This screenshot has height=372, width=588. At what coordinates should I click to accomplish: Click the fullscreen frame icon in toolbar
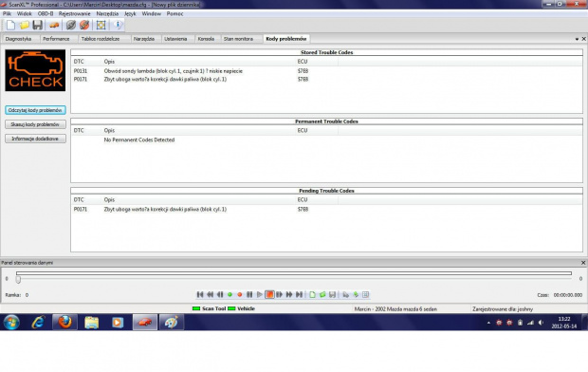click(101, 26)
